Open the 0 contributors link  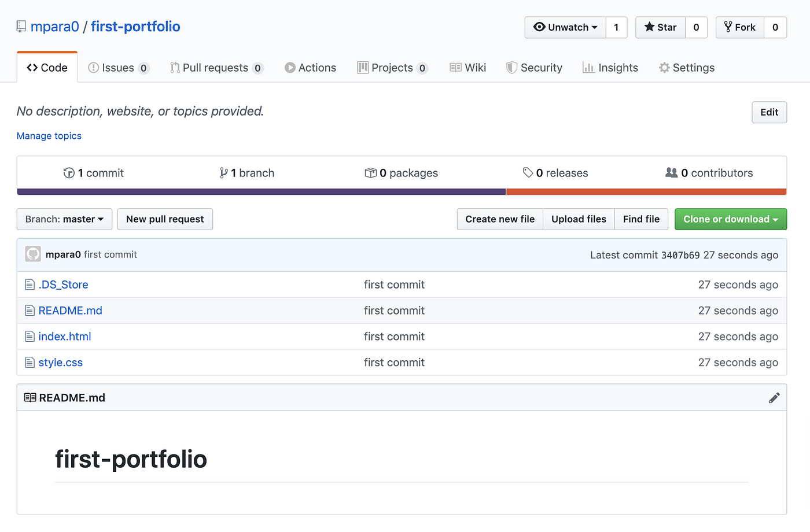(709, 172)
